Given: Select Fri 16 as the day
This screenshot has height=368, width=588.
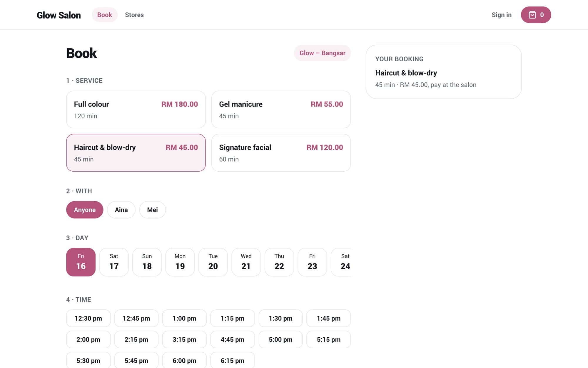Looking at the screenshot, I should tap(81, 262).
